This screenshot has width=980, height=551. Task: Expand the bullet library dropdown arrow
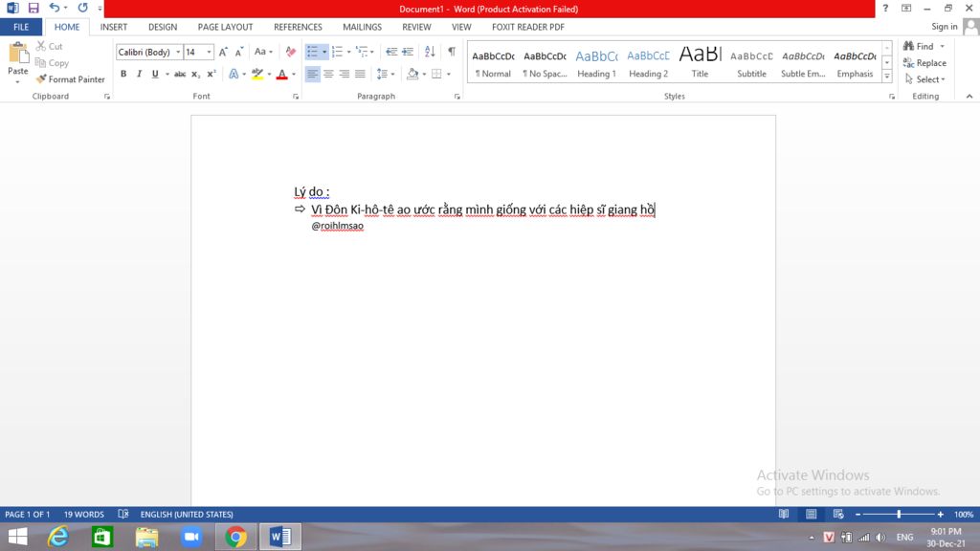pyautogui.click(x=324, y=52)
